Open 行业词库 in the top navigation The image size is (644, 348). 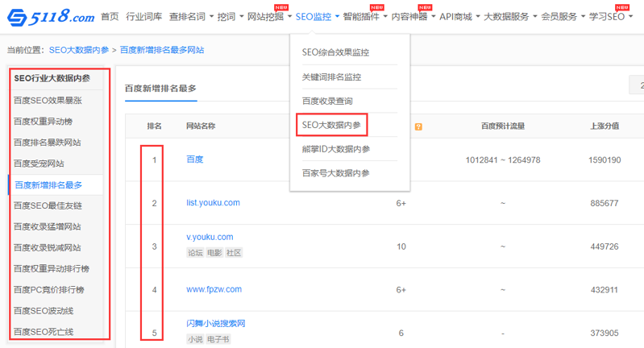click(143, 17)
